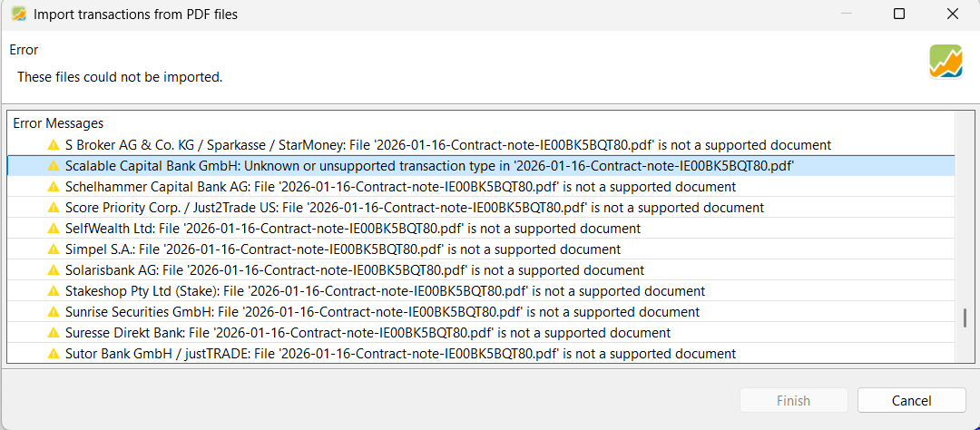This screenshot has width=980, height=430.
Task: Click the Portfolio Performance logo in the header
Action: [x=946, y=62]
